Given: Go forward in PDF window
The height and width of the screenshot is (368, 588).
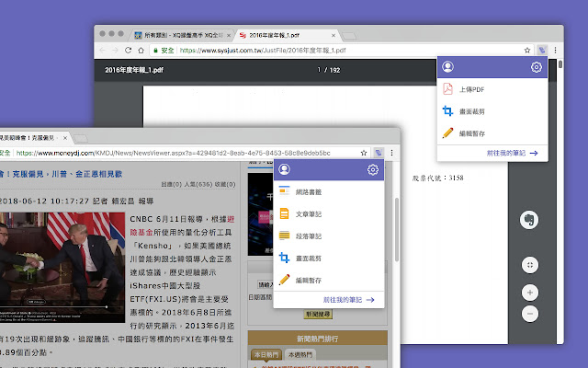Looking at the screenshot, I should 115,50.
